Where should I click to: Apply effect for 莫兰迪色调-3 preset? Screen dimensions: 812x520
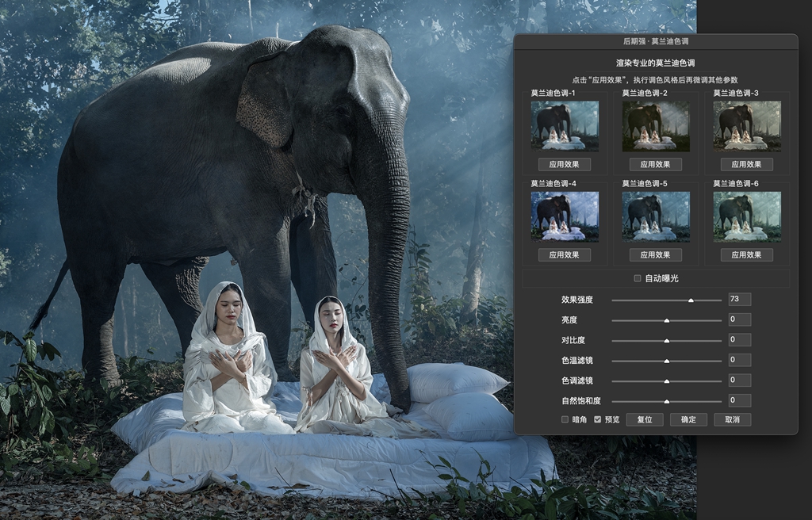746,164
